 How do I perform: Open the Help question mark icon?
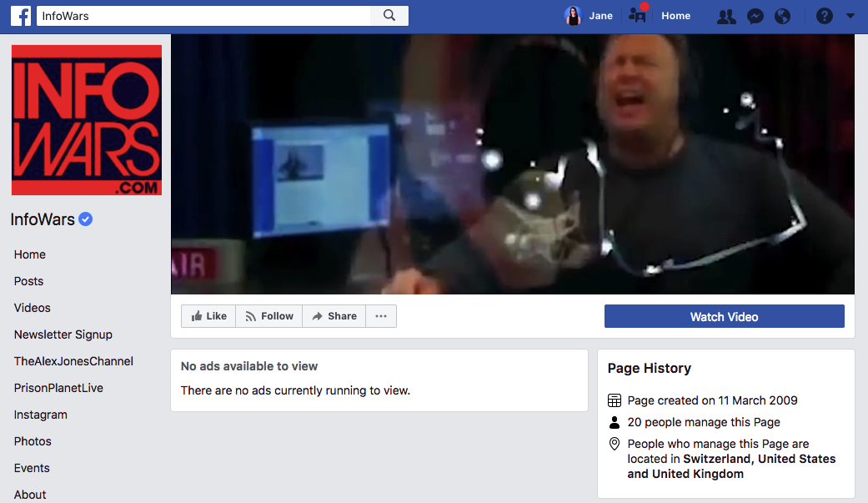[825, 16]
